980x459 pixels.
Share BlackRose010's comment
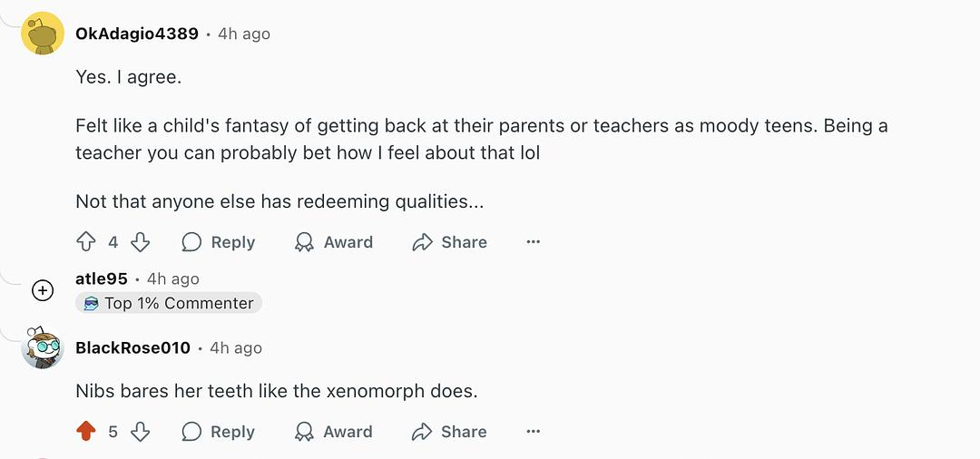coord(450,432)
